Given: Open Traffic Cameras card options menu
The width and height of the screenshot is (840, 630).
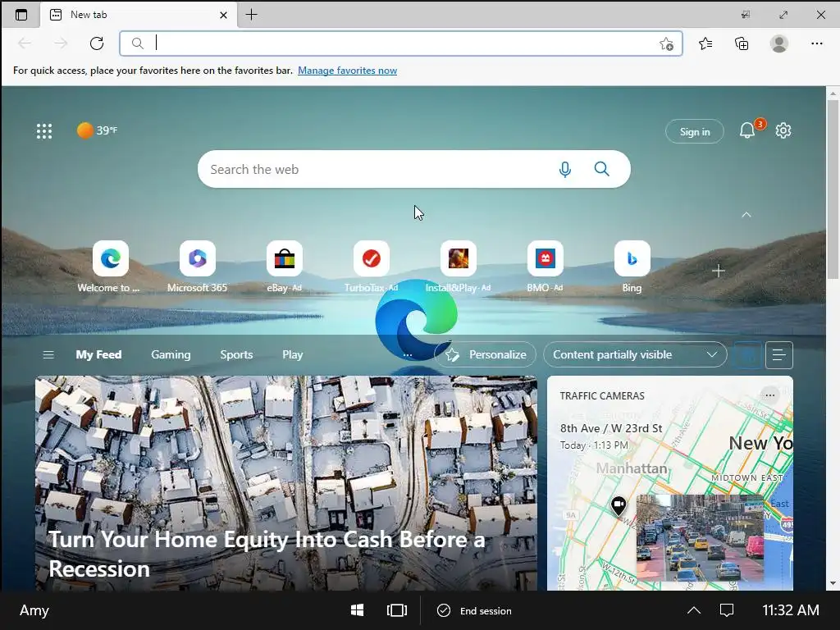Looking at the screenshot, I should point(769,395).
